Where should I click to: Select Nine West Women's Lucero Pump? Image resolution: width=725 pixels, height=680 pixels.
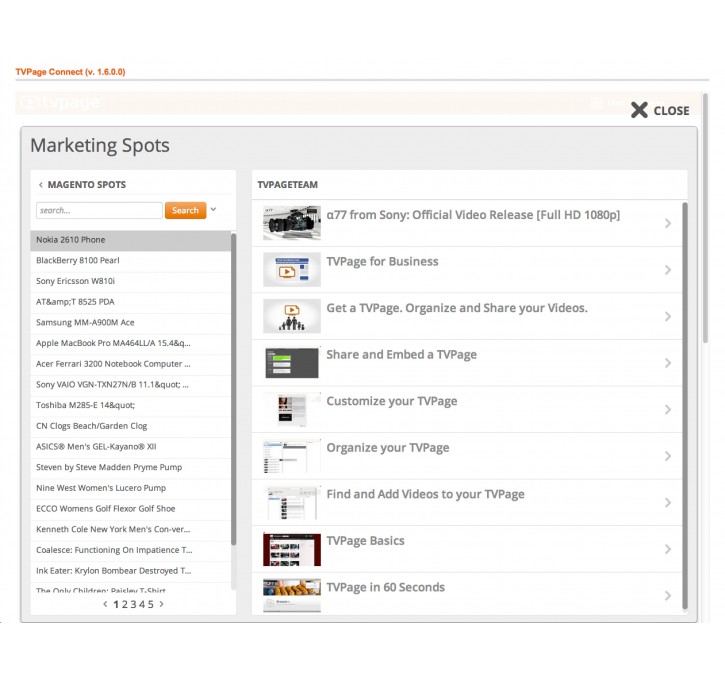tap(130, 488)
